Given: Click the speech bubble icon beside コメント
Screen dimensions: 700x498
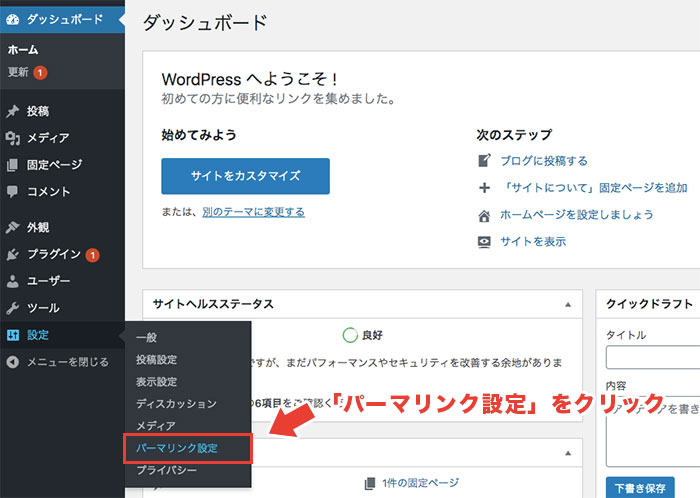Looking at the screenshot, I should [x=12, y=191].
